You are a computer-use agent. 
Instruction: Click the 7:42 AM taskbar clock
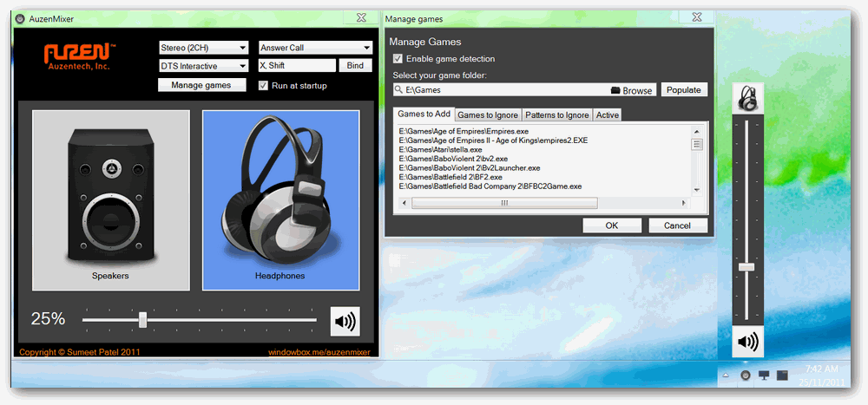click(821, 369)
